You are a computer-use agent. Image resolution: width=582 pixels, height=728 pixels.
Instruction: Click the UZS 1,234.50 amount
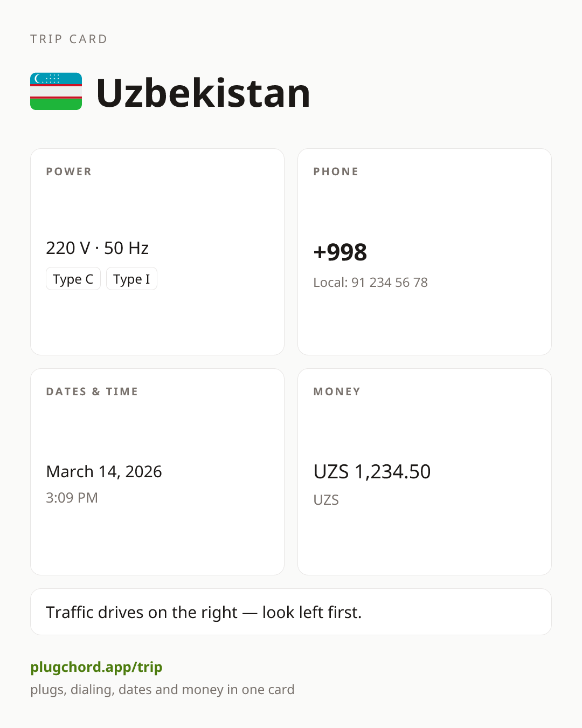[x=372, y=471]
